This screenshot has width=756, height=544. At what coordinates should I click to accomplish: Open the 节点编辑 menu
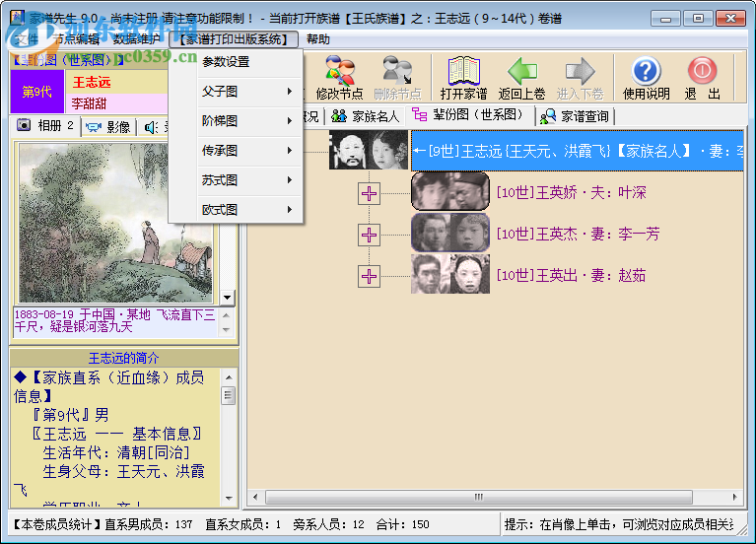click(x=77, y=39)
